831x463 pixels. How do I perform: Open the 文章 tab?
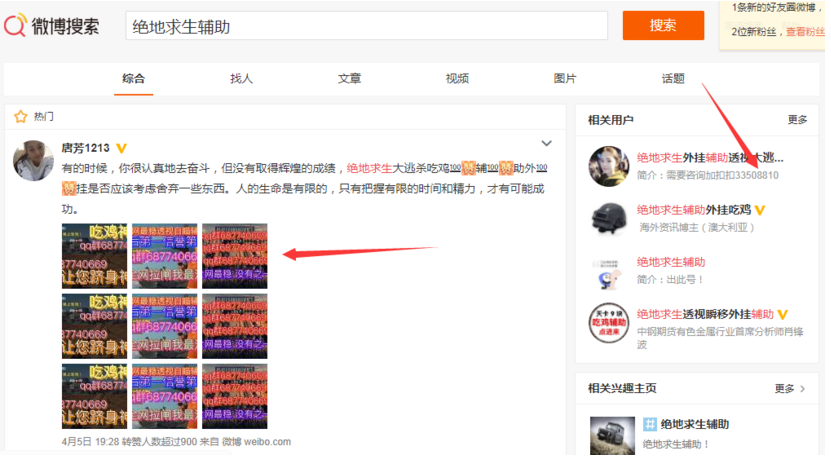click(x=349, y=78)
